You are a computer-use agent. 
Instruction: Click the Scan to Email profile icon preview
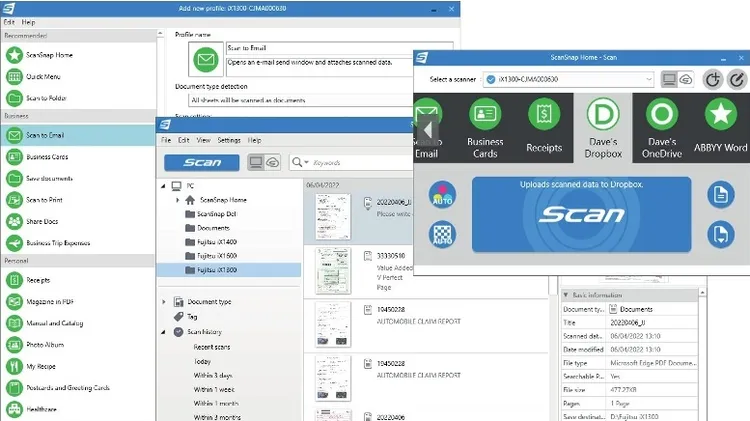tap(206, 59)
